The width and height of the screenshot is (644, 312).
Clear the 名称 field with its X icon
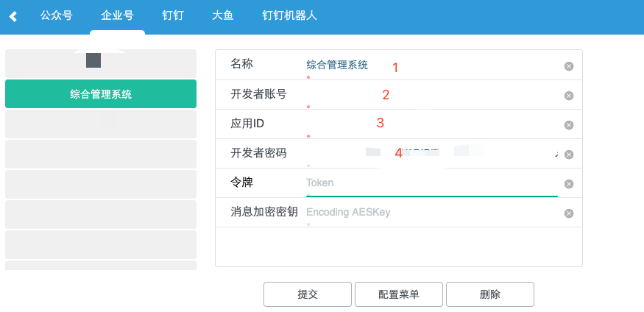click(568, 66)
